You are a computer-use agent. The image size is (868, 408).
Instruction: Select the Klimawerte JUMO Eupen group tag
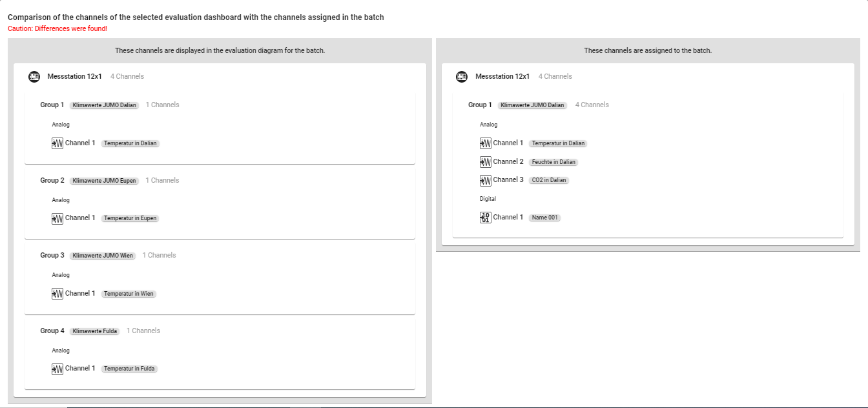104,181
